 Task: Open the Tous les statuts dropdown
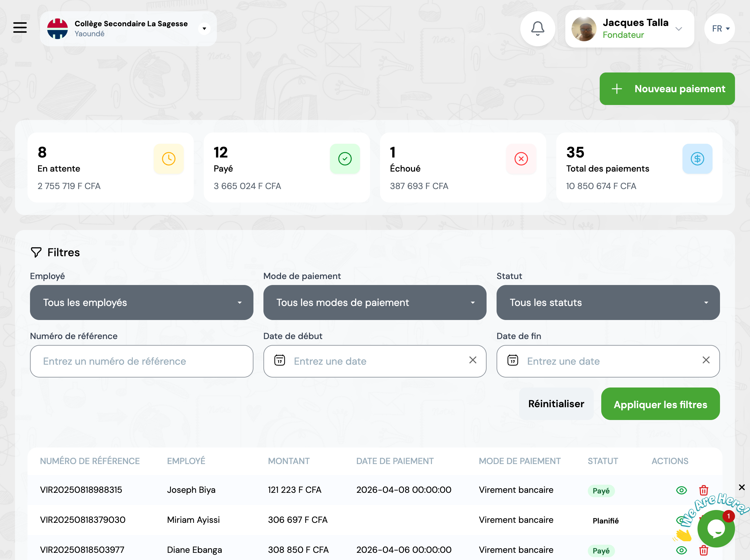[608, 302]
